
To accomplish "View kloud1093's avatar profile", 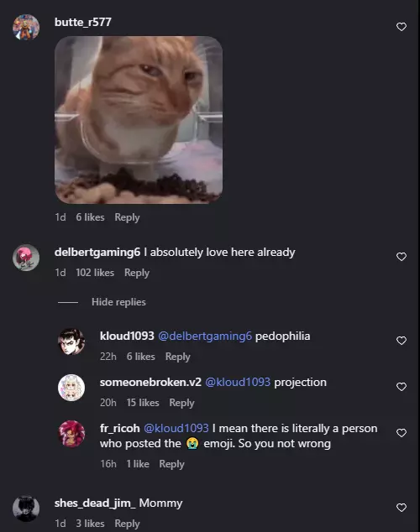I will (x=71, y=342).
